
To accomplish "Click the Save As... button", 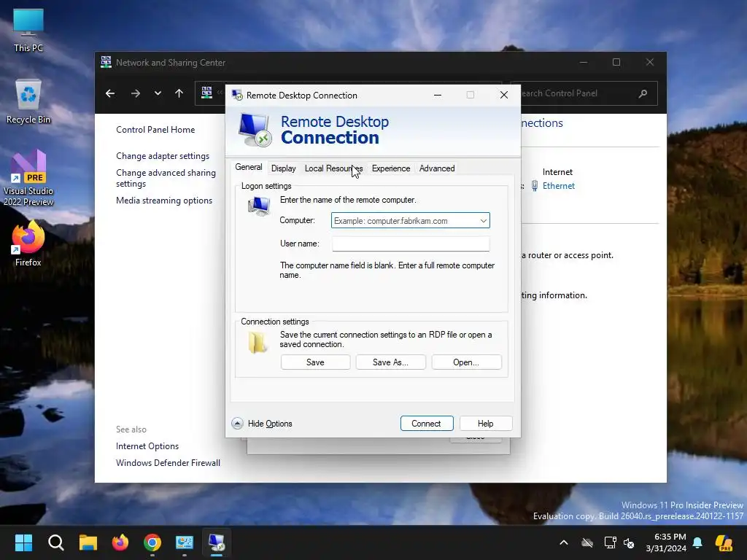I will tap(391, 362).
